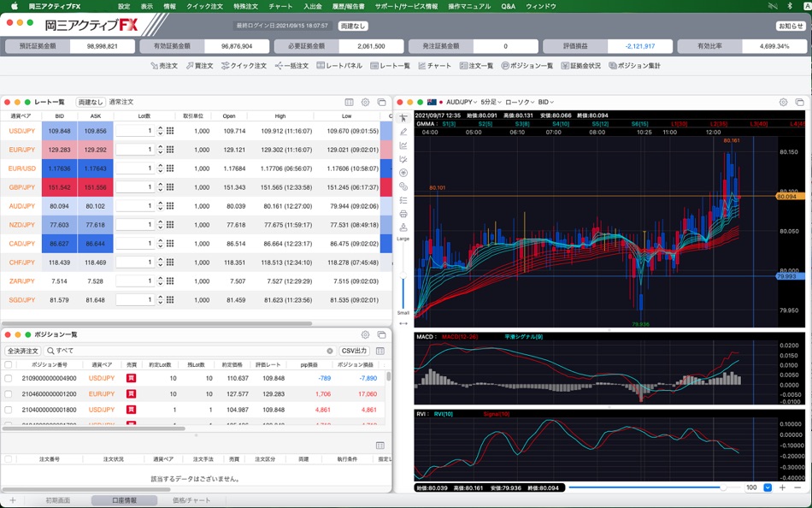Open the チャート item in the icon toolbar
This screenshot has height=508, width=812.
pyautogui.click(x=434, y=66)
